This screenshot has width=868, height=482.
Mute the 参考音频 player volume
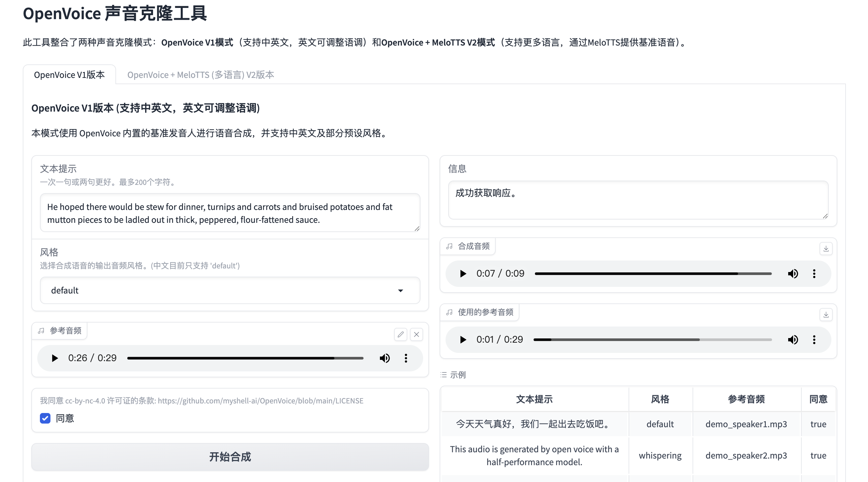(385, 358)
